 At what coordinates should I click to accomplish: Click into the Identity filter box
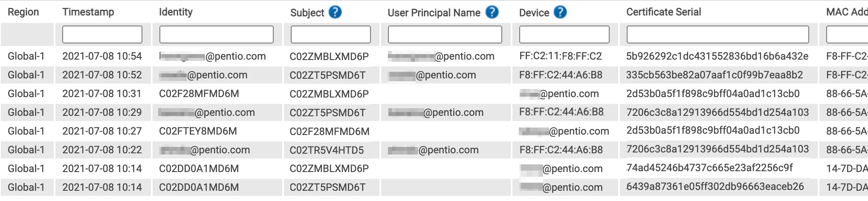(217, 34)
